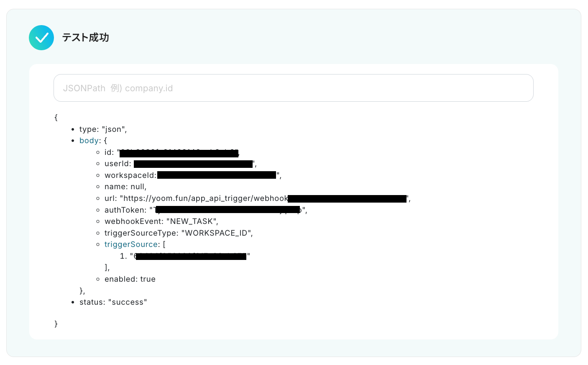
Task: Click the closing curly brace of JSON
Action: [x=56, y=324]
